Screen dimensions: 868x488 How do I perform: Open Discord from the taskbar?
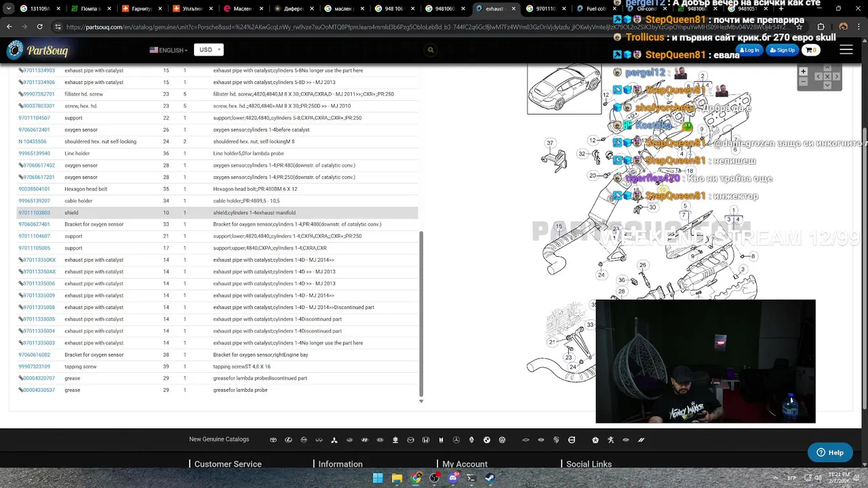tap(453, 478)
